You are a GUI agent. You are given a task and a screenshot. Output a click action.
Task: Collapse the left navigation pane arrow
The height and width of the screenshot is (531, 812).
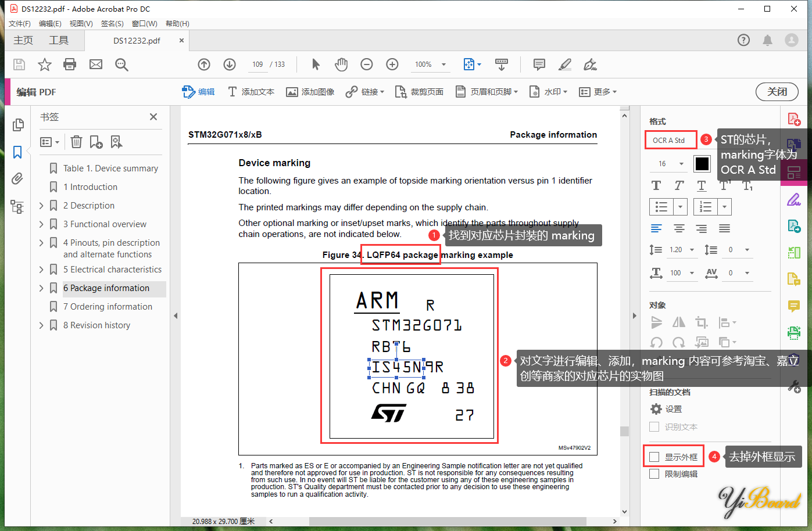pos(175,316)
